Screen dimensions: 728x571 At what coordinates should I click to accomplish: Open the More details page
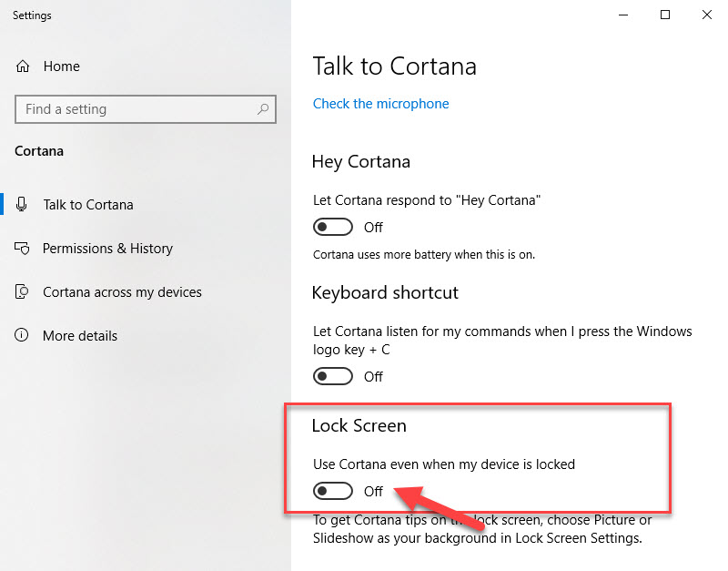pyautogui.click(x=80, y=336)
